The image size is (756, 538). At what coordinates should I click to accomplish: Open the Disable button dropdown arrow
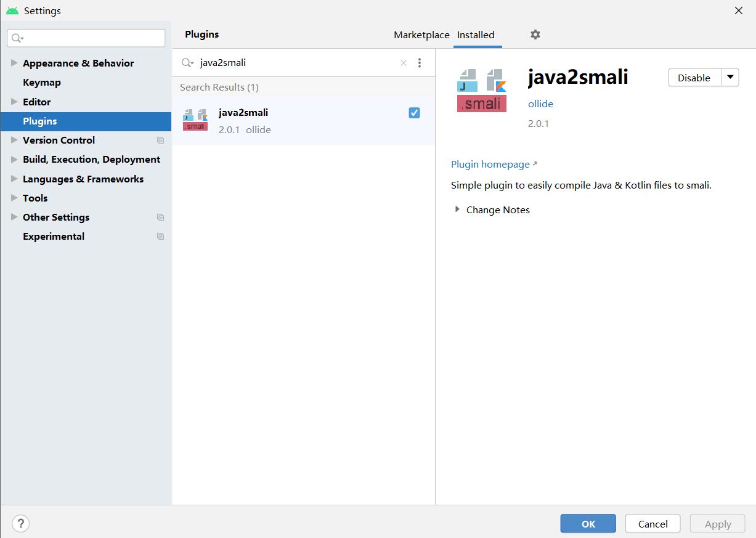tap(730, 78)
